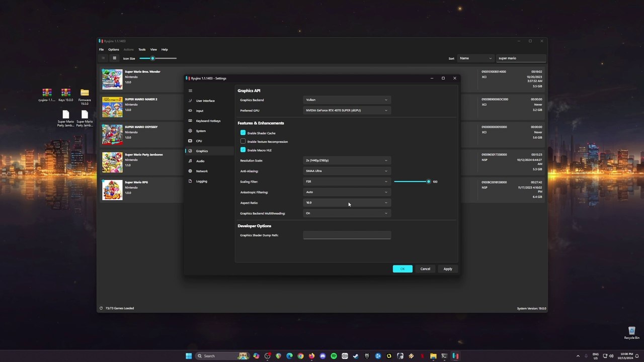The width and height of the screenshot is (644, 362).
Task: Open the User Interface settings page
Action: point(205,101)
